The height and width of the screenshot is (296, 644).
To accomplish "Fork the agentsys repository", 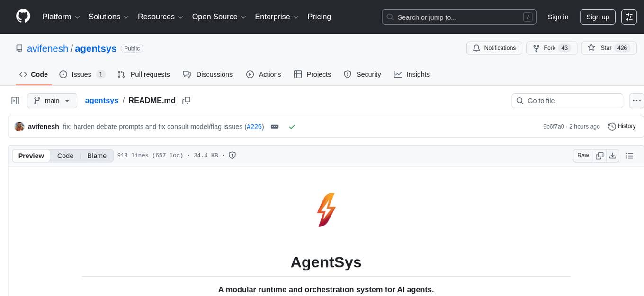I will coord(550,48).
